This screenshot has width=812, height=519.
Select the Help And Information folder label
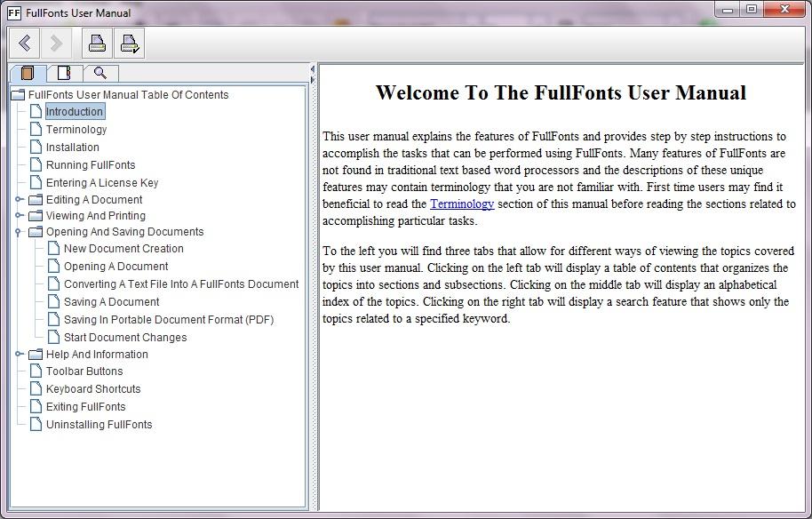pyautogui.click(x=97, y=355)
